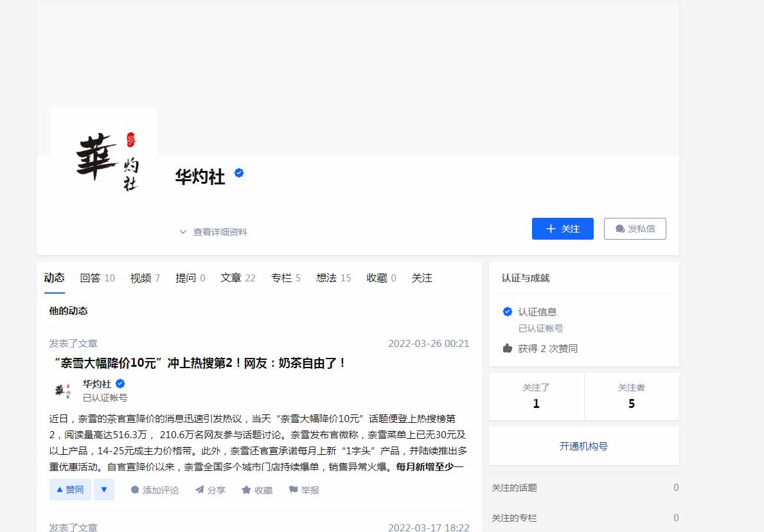Share the article via 分享
Viewport: 764px width, 532px height.
tap(210, 490)
